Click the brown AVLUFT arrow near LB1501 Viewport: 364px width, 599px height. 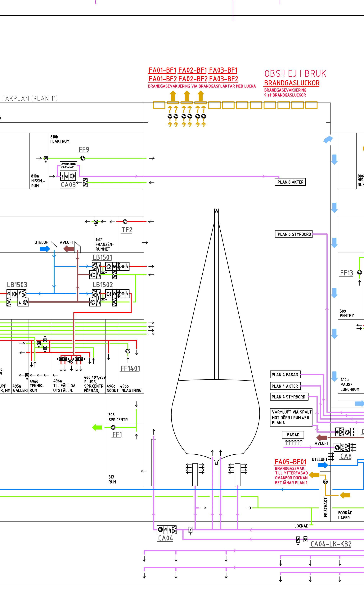coord(69,248)
